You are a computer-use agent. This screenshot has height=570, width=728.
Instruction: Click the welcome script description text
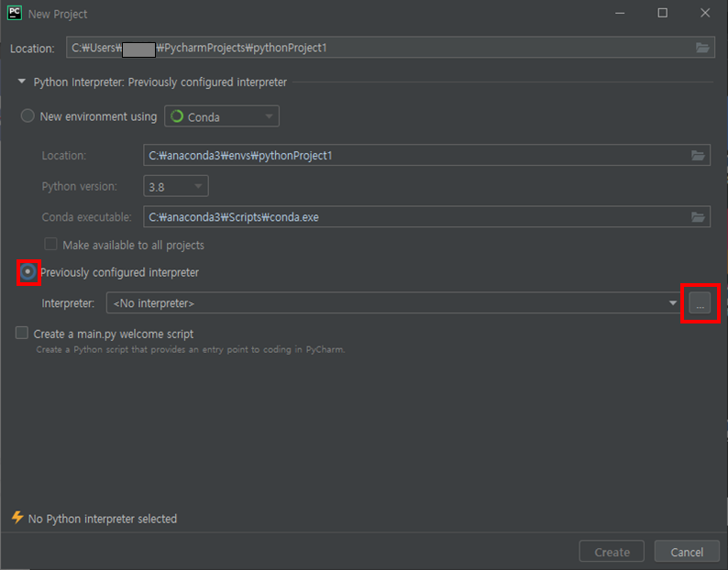coord(191,349)
